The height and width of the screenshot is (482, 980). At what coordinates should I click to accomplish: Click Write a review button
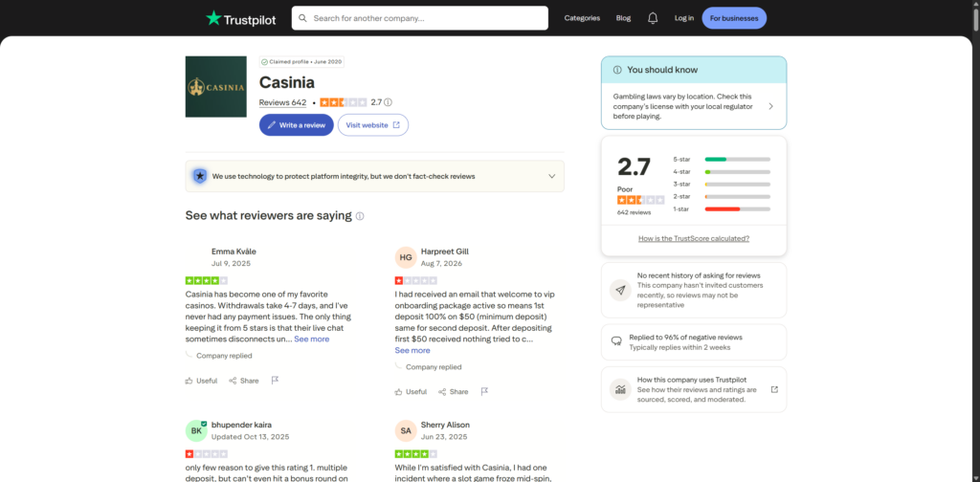tap(297, 125)
